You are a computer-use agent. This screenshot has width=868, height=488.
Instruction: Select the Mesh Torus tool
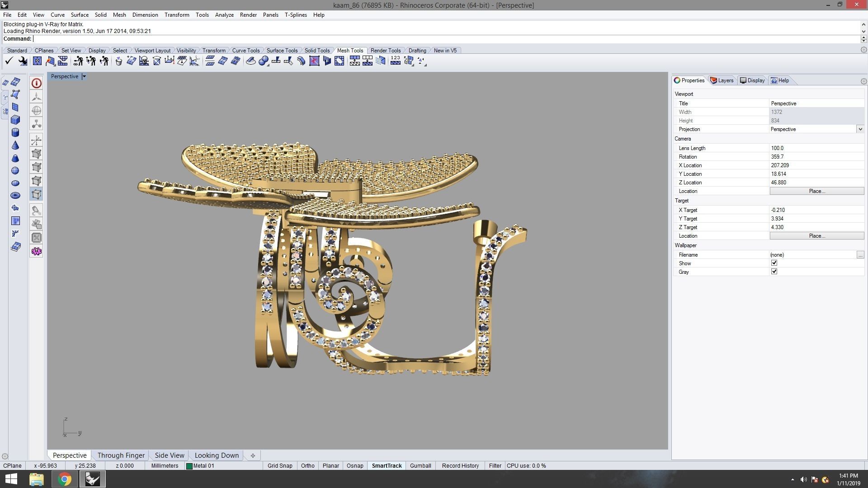point(15,195)
